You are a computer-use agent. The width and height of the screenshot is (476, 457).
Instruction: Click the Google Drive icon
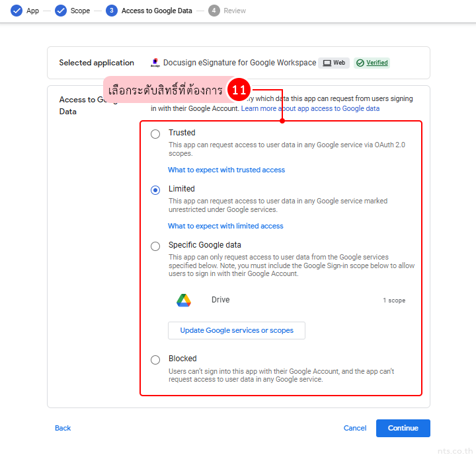pos(184,300)
